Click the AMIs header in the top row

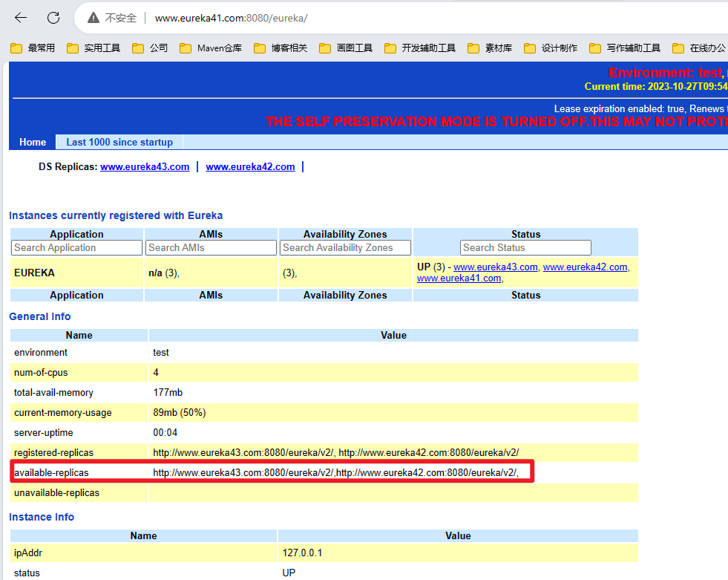click(211, 234)
